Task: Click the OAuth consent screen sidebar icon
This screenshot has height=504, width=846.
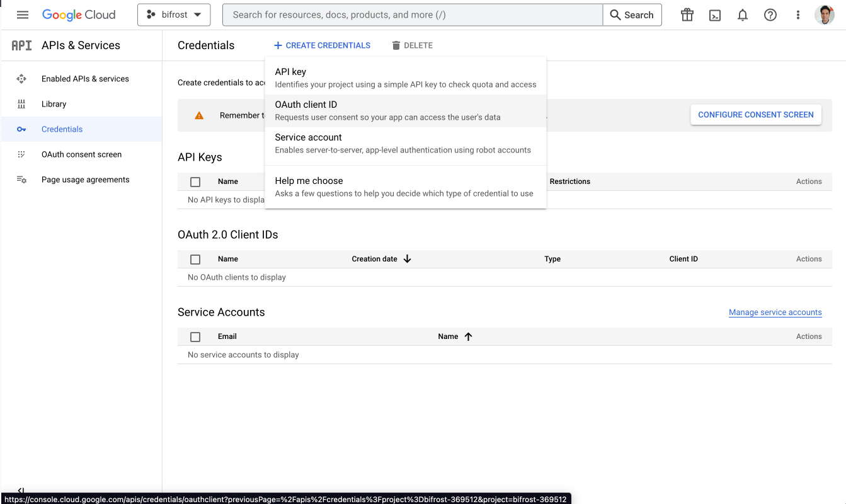Action: tap(21, 154)
